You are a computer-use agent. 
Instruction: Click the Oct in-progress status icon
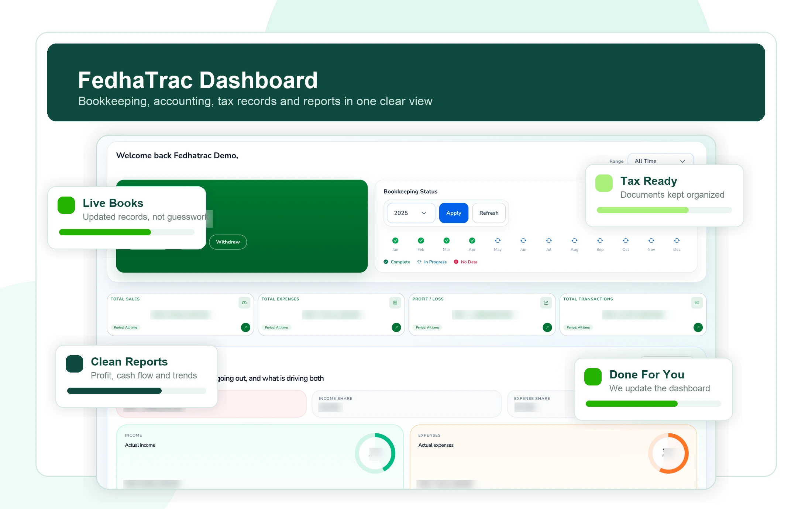point(626,240)
